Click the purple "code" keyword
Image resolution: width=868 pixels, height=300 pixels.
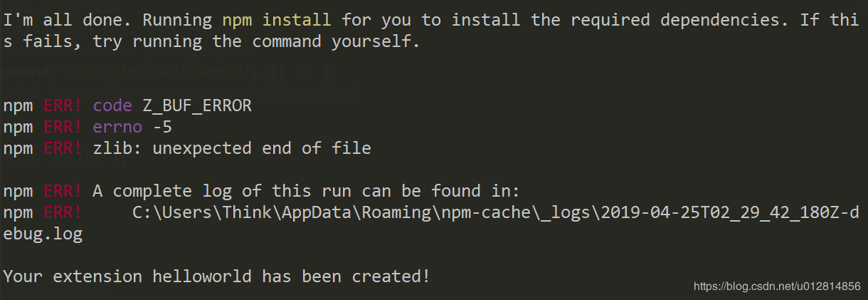tap(112, 105)
